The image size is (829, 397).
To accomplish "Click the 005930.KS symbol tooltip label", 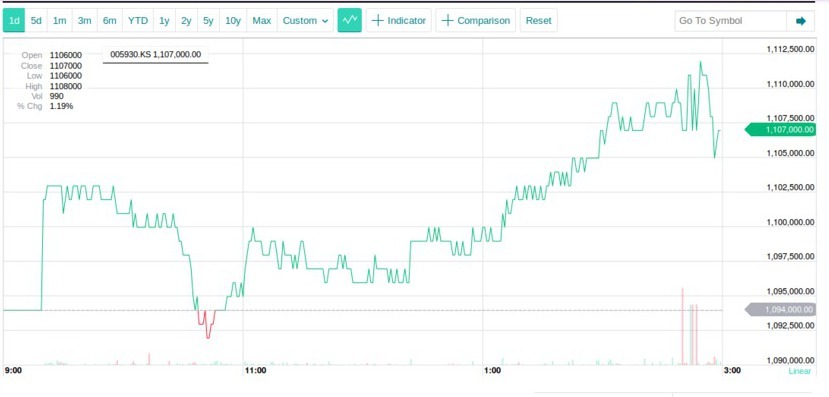I will [x=155, y=54].
